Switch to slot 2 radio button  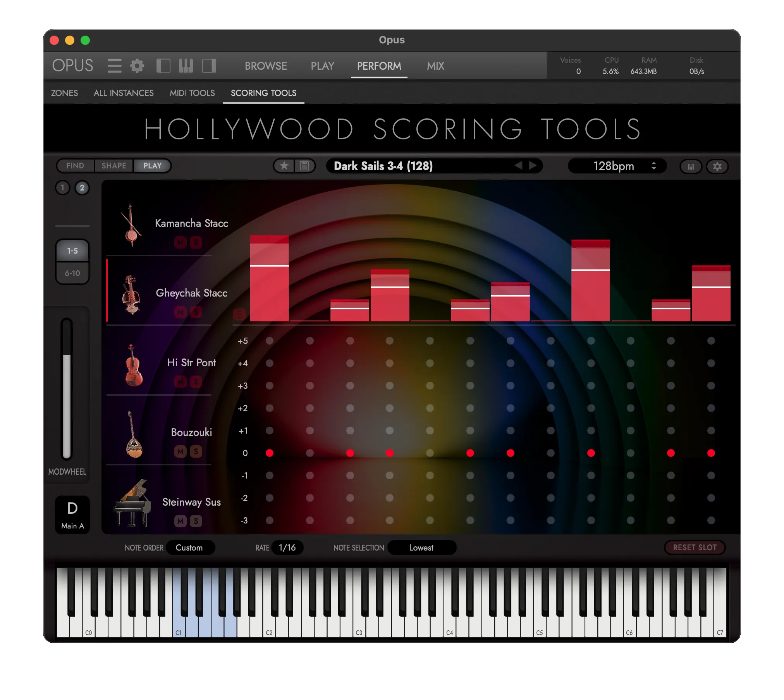pos(82,188)
